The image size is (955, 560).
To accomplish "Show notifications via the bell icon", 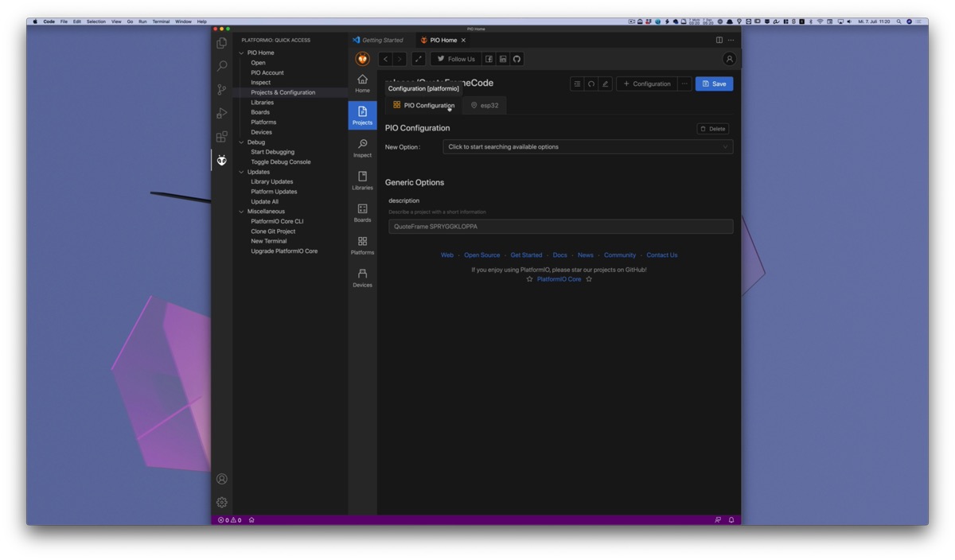I will 731,520.
